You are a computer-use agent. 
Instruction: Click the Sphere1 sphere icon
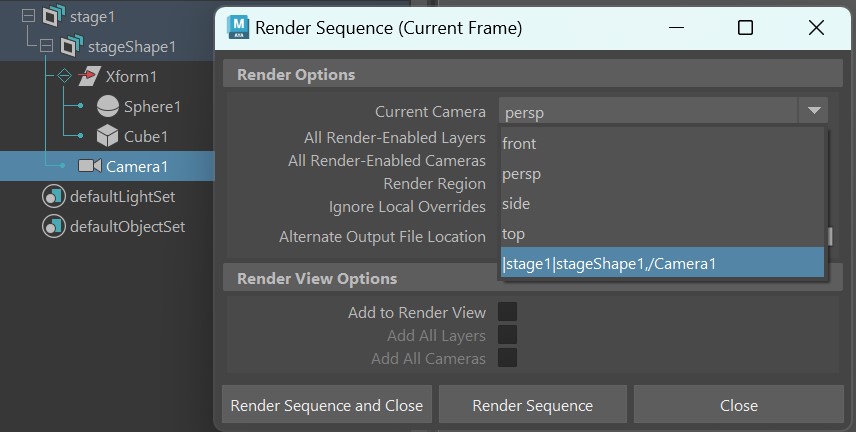coord(107,106)
